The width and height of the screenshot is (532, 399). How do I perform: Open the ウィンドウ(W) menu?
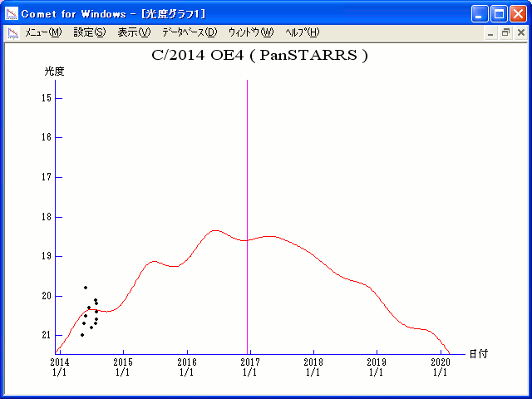point(251,32)
